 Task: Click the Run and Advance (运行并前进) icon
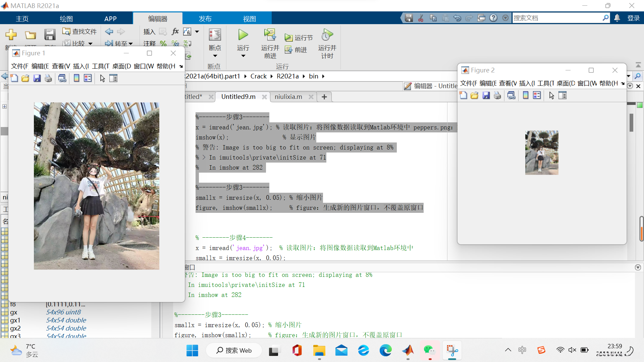pyautogui.click(x=270, y=35)
